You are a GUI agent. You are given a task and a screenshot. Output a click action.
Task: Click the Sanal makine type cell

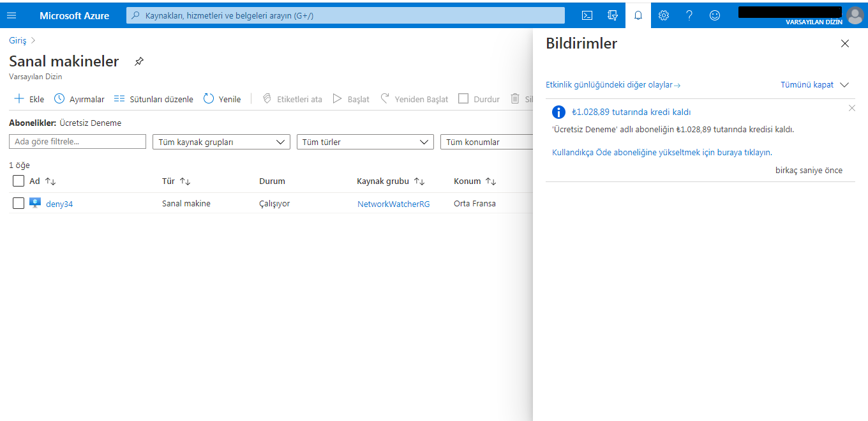pyautogui.click(x=186, y=204)
